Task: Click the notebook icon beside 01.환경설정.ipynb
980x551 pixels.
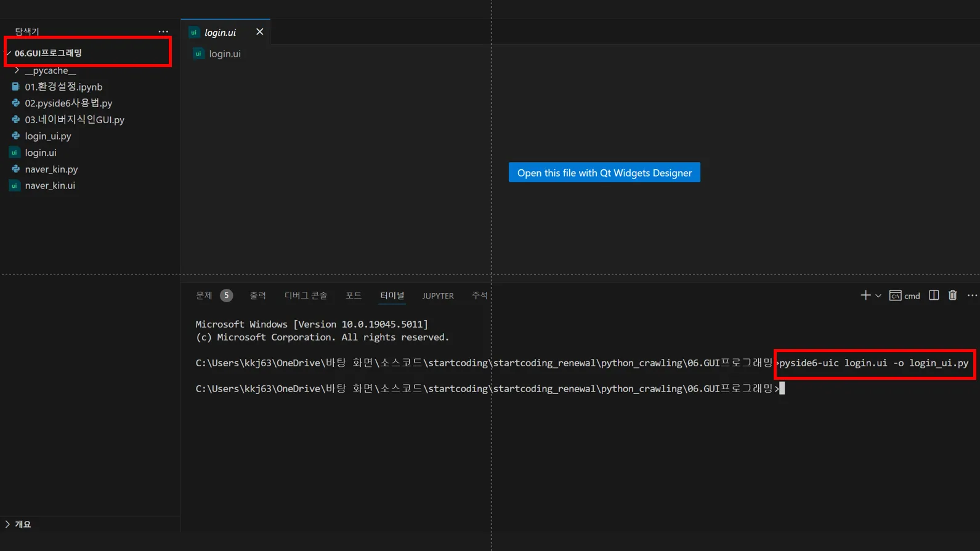Action: click(15, 87)
